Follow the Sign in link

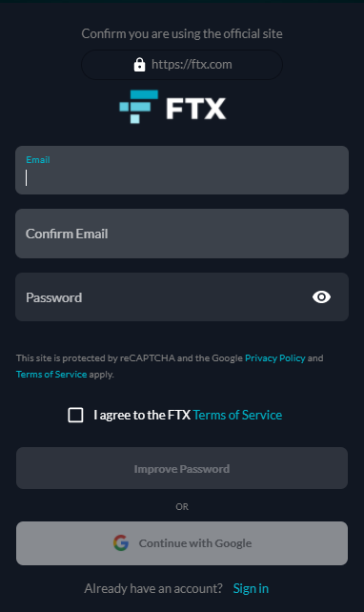[x=251, y=588]
